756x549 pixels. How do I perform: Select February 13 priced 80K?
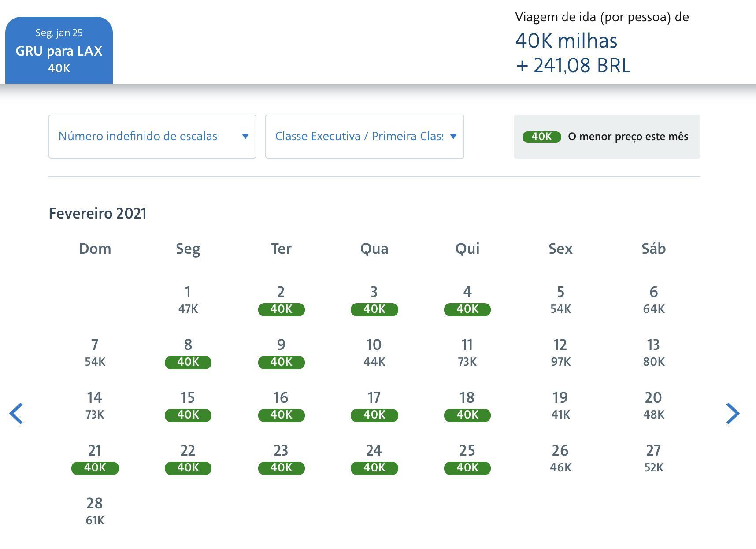(654, 352)
